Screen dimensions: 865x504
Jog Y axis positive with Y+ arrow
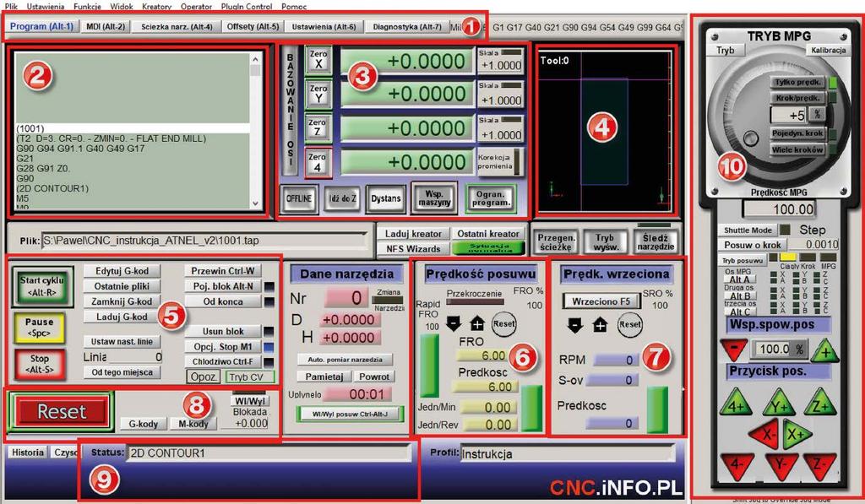coord(778,404)
